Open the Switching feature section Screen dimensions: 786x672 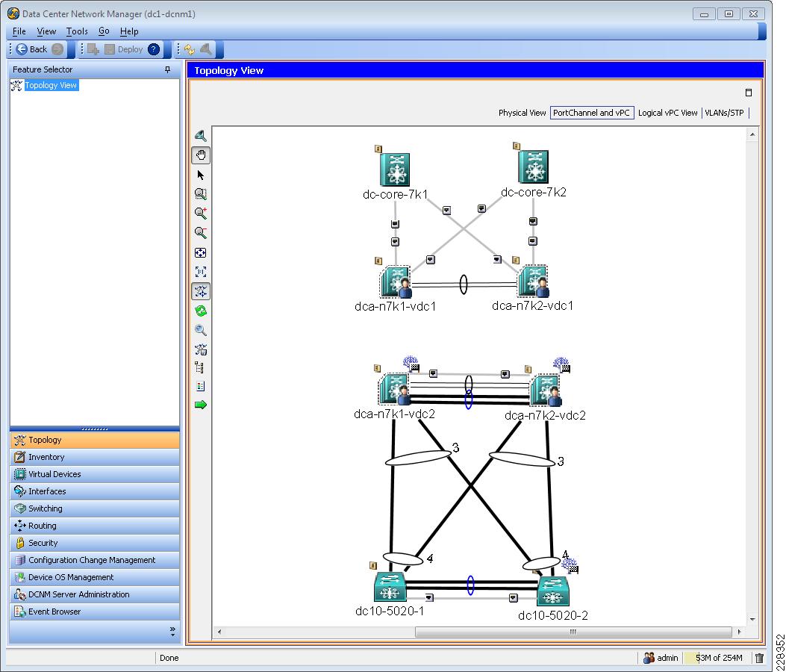94,508
